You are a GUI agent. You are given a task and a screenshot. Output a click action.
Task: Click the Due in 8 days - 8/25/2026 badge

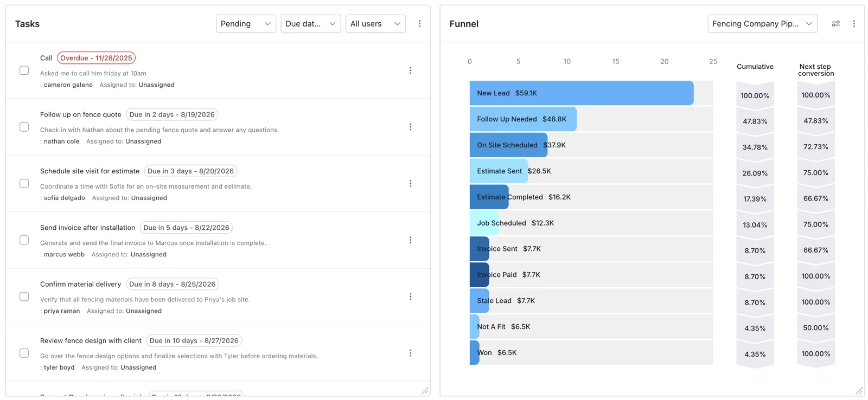point(173,284)
